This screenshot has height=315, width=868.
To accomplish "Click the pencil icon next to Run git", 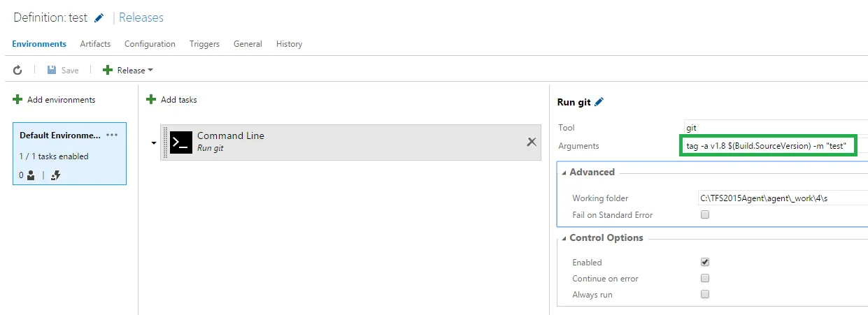I will (599, 102).
